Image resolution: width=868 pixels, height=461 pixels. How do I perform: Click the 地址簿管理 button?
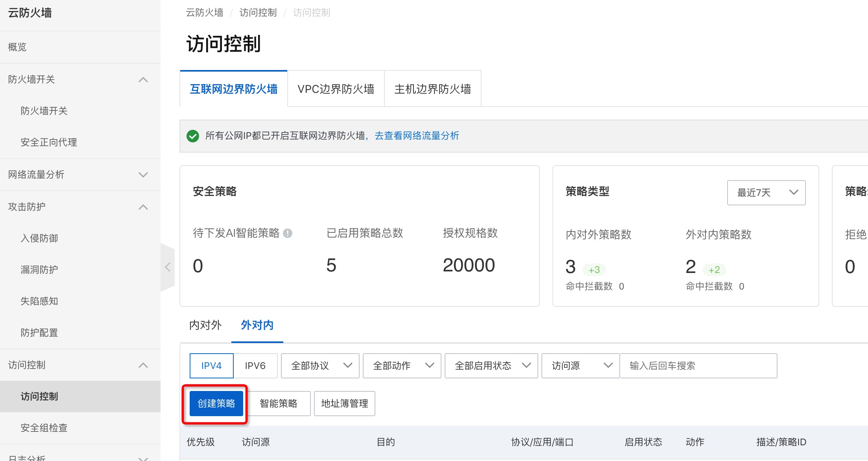[x=344, y=404]
